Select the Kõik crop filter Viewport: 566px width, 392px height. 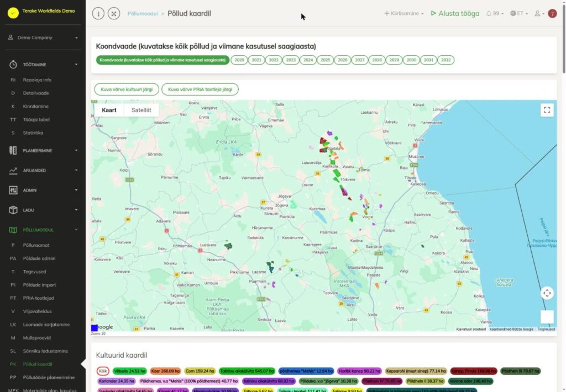click(103, 371)
